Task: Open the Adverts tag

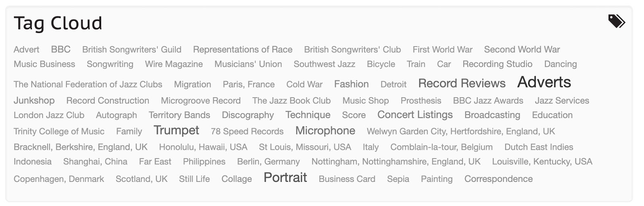Action: (544, 82)
